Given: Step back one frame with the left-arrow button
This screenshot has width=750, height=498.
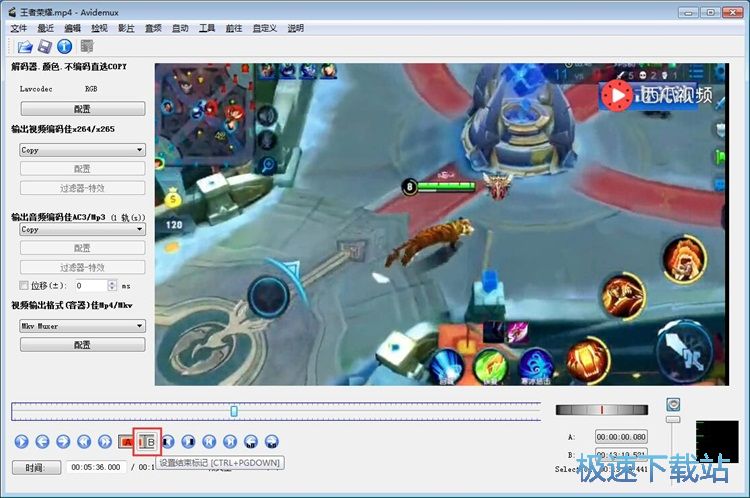Looking at the screenshot, I should [x=42, y=441].
